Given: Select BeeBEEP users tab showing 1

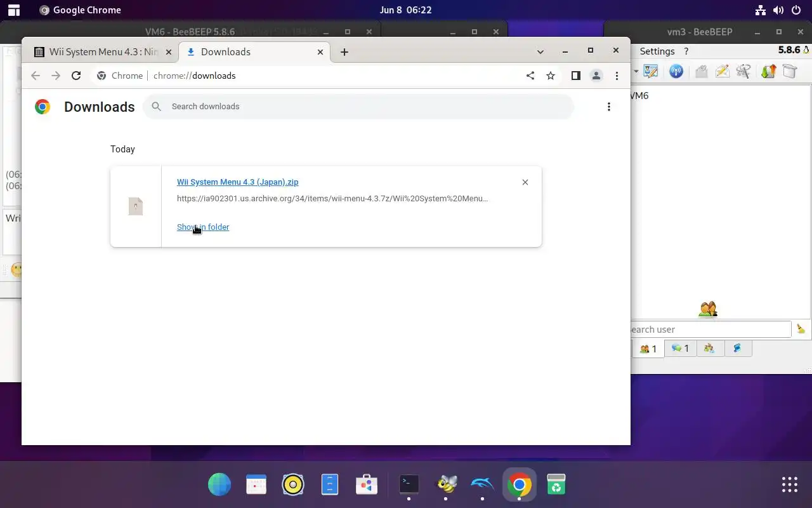Looking at the screenshot, I should (648, 348).
